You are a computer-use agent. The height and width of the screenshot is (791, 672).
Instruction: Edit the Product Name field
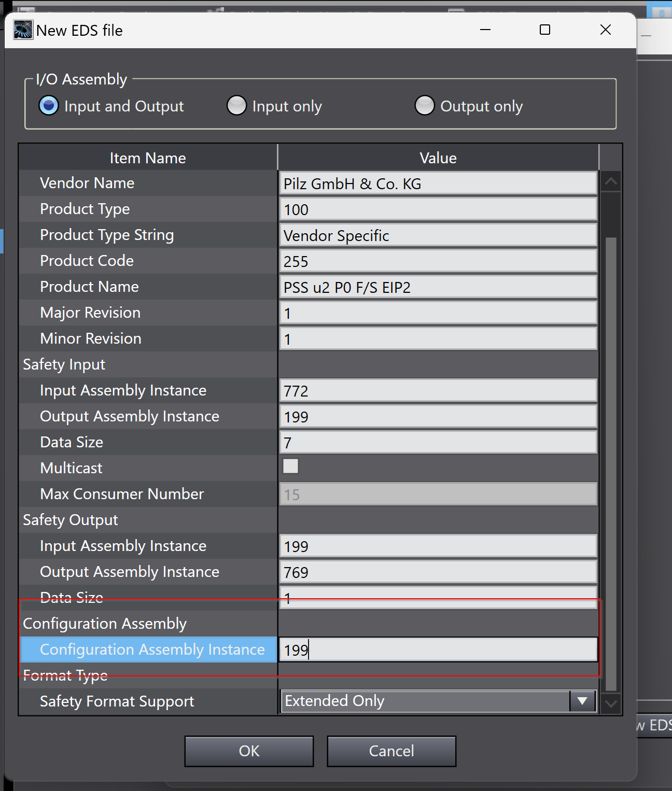(438, 287)
